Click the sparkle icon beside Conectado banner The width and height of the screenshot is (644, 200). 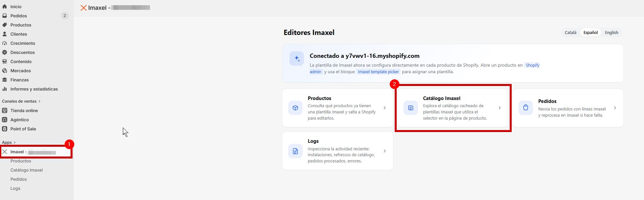pos(297,58)
